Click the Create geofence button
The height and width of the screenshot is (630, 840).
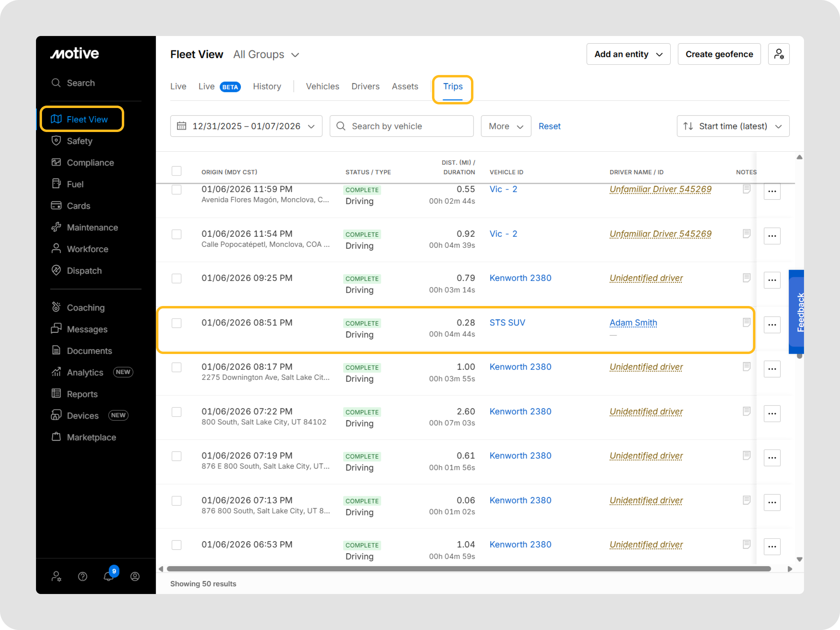point(719,54)
